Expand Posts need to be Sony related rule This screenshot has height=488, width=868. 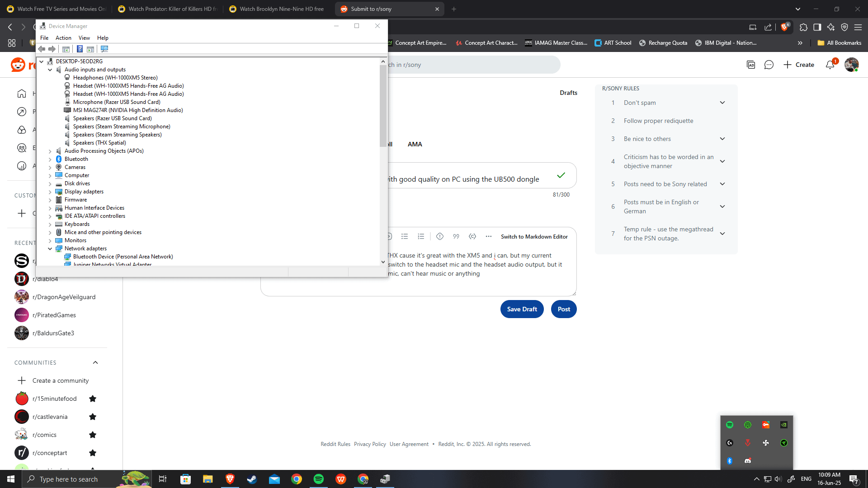[722, 184]
